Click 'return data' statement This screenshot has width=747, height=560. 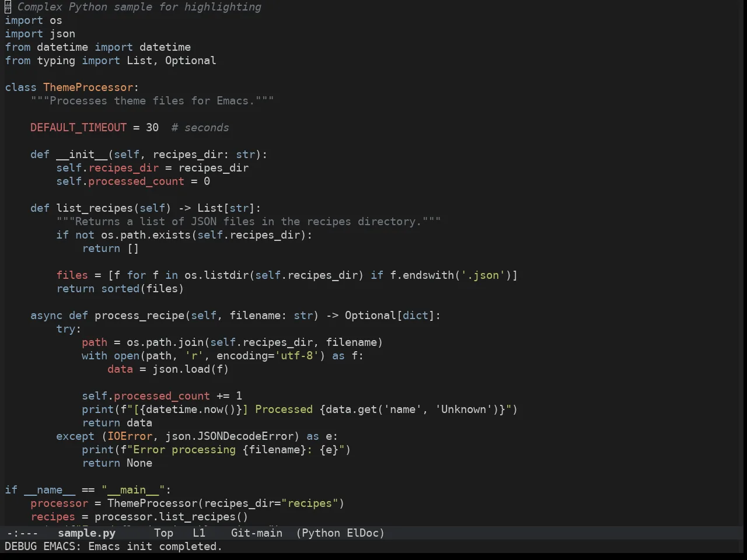pos(117,423)
